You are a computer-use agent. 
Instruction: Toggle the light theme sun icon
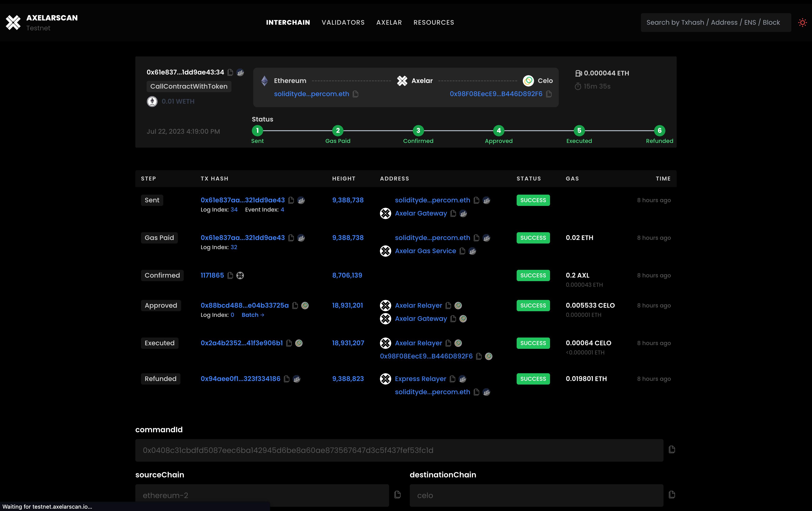pyautogui.click(x=802, y=23)
